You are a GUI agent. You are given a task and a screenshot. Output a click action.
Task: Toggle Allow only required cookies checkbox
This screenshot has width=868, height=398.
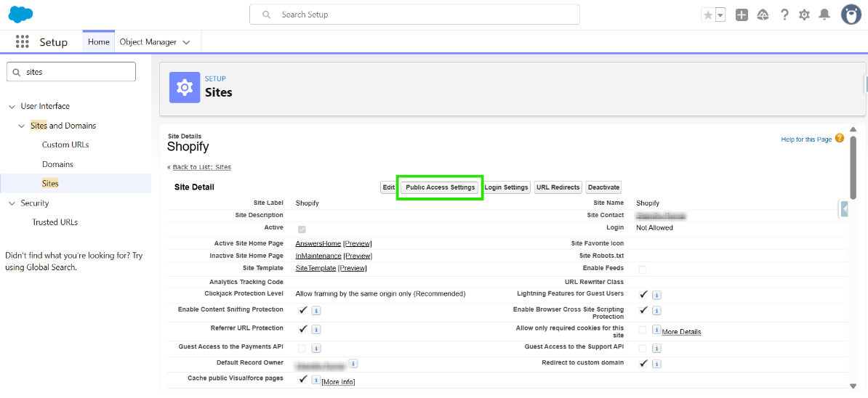point(643,330)
